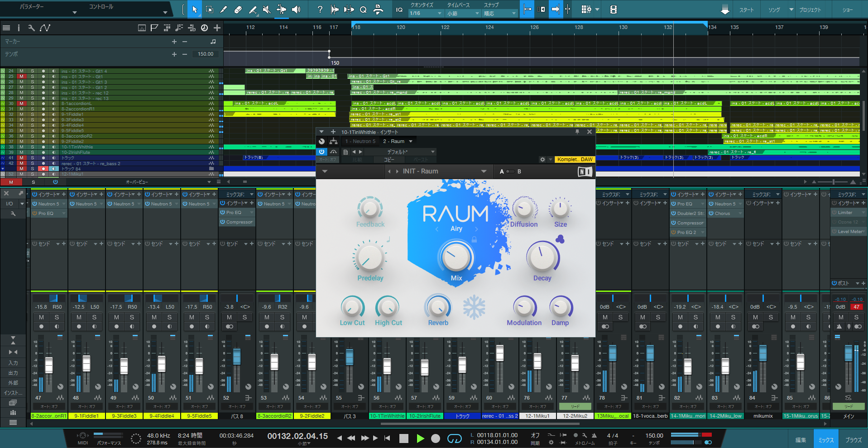Click the sidechain icon next to plugin power
Screen dimensions: 868x448
(x=333, y=152)
